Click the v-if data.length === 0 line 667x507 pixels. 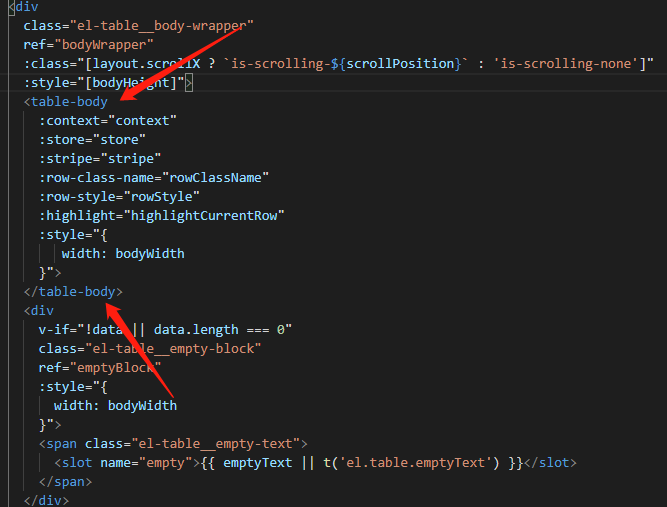coord(165,330)
